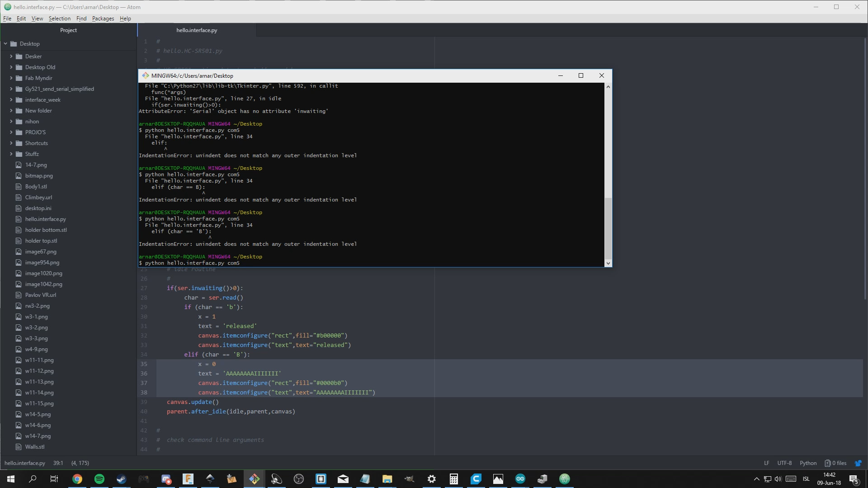Open OBS Studio from the taskbar
868x488 pixels.
pyautogui.click(x=299, y=479)
